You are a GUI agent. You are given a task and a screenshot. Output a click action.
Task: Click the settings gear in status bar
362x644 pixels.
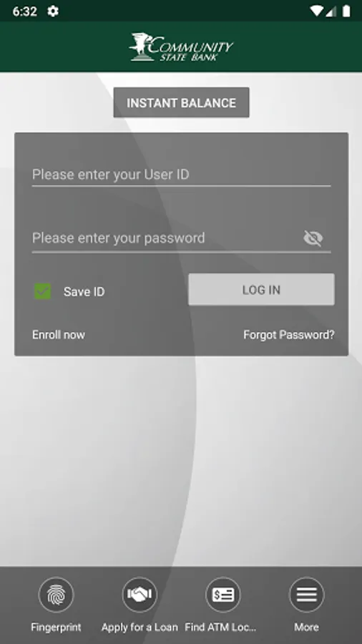[53, 11]
